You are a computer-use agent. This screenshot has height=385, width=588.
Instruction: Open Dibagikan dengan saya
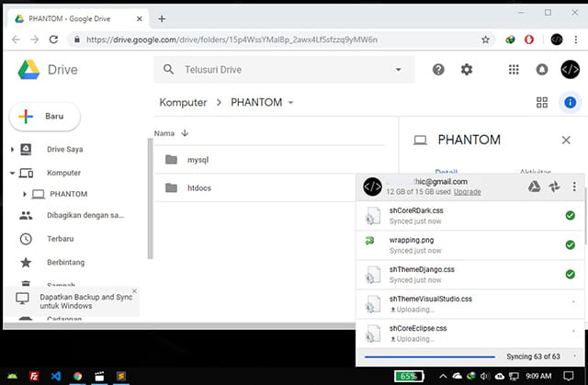tap(85, 216)
